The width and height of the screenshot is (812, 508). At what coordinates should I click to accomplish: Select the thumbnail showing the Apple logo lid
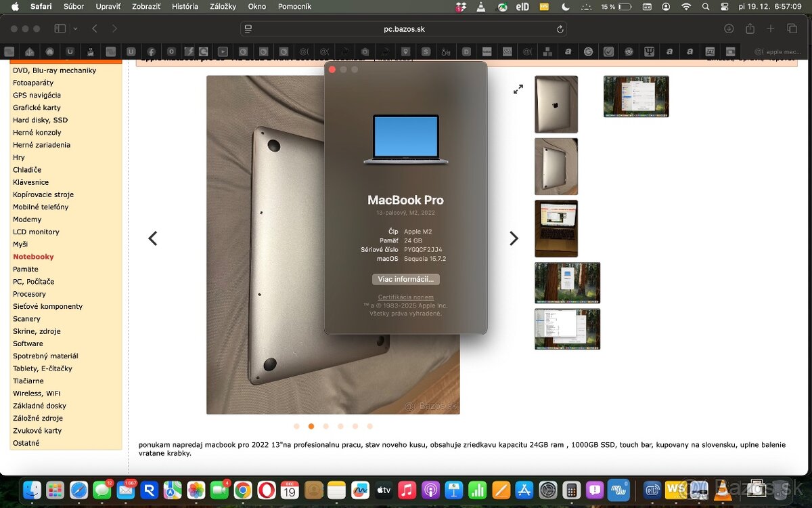(556, 104)
